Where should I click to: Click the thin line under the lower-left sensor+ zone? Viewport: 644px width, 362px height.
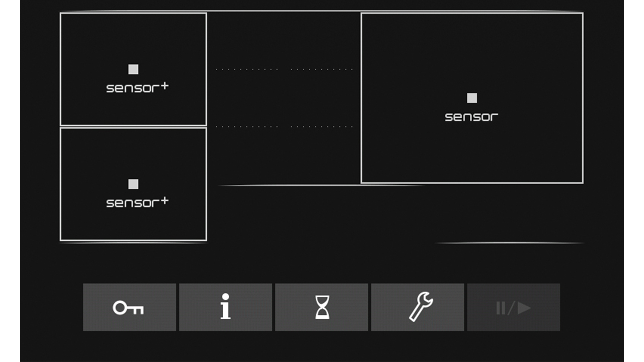[x=133, y=243]
